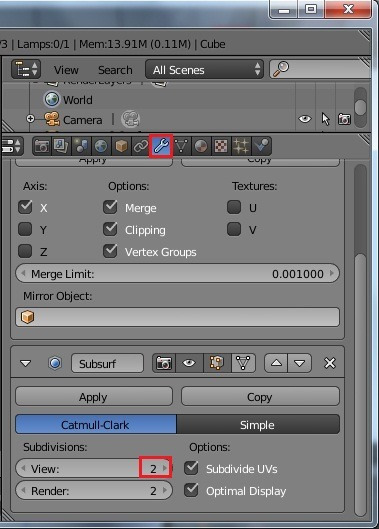The image size is (379, 529).
Task: Uncheck the Clipping option
Action: click(x=110, y=229)
